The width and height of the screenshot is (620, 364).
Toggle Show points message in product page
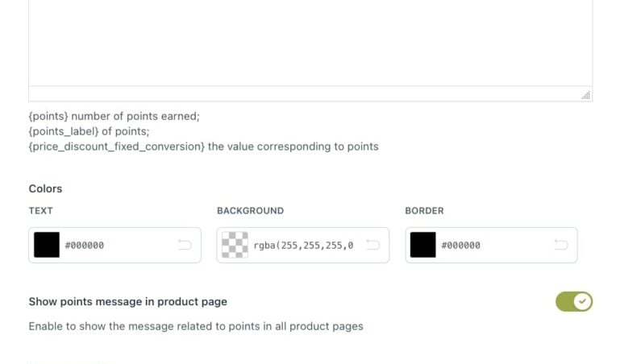click(574, 301)
